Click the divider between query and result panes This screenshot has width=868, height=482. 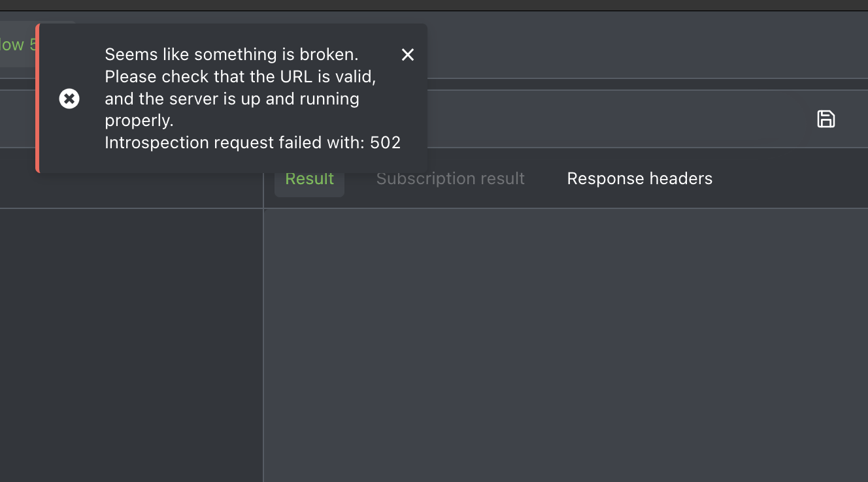[263, 340]
